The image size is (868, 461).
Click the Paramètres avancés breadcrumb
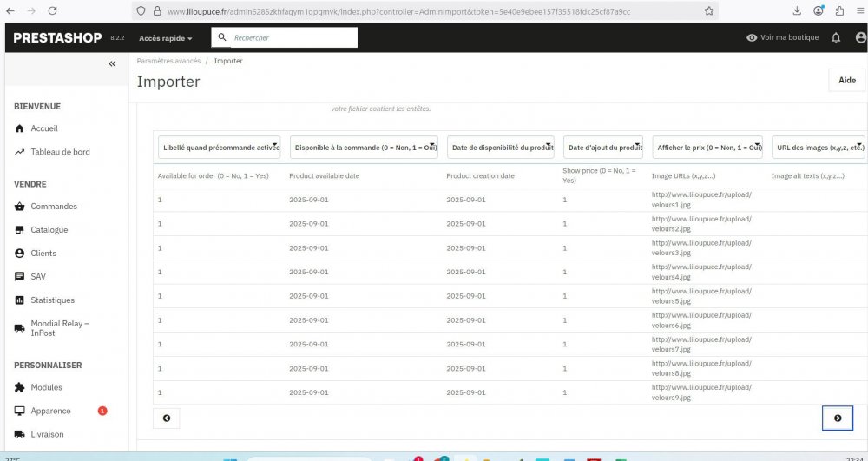click(x=169, y=61)
